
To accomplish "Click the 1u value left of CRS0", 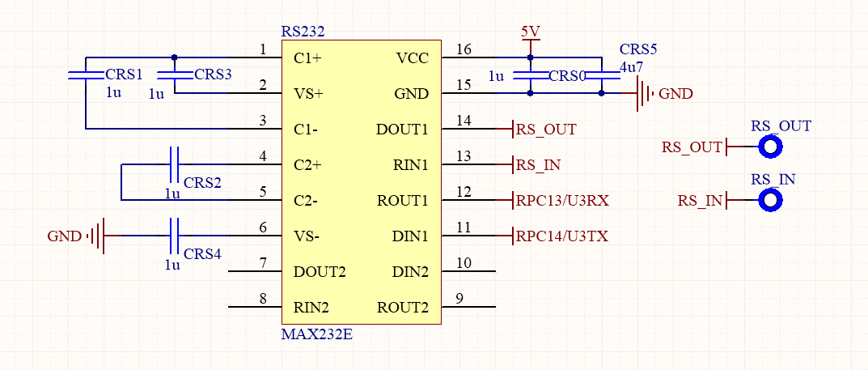I will point(496,77).
